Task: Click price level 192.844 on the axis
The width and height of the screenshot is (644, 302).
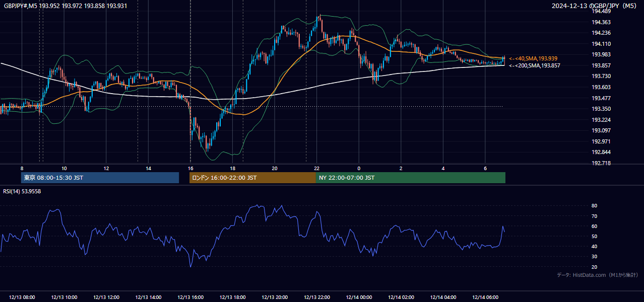Action: (x=601, y=152)
